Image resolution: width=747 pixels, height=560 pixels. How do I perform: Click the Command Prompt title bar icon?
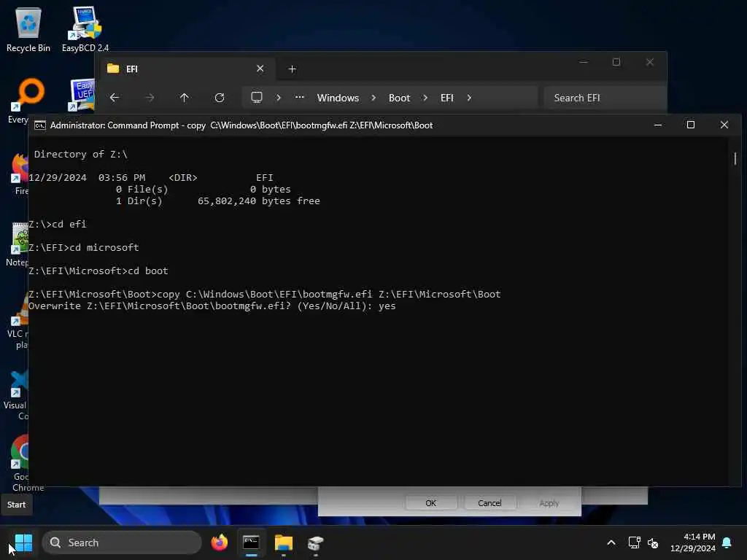coord(40,125)
